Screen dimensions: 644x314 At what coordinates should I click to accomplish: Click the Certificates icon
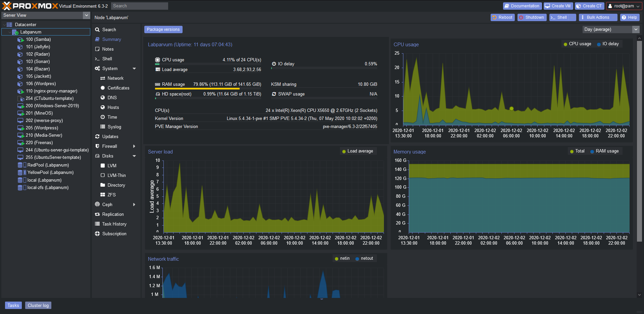point(103,88)
